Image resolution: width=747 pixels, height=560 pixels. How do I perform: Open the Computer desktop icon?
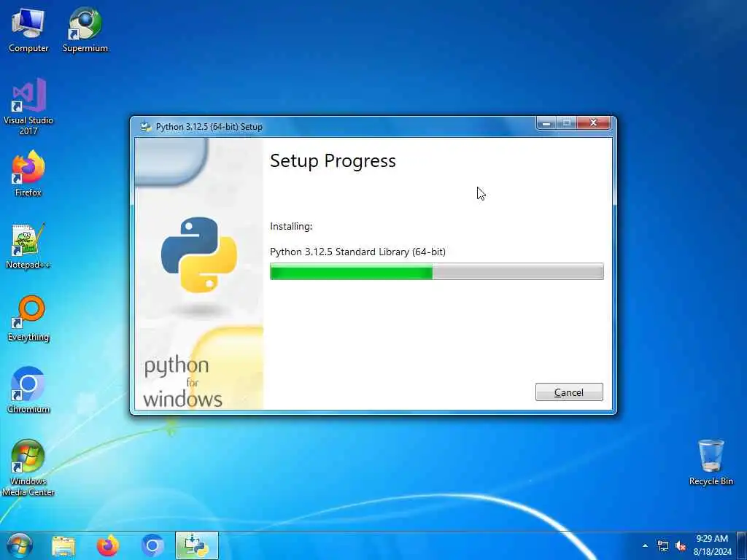click(28, 30)
